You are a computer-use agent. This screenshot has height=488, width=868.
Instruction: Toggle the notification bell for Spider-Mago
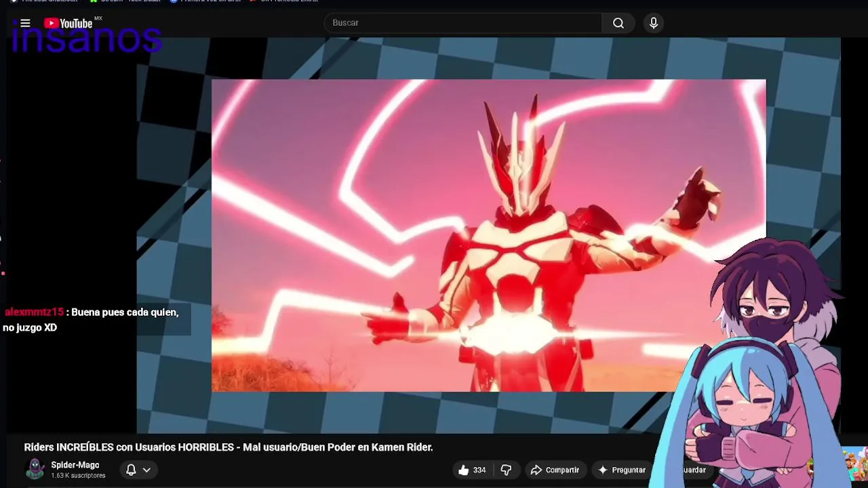click(131, 470)
